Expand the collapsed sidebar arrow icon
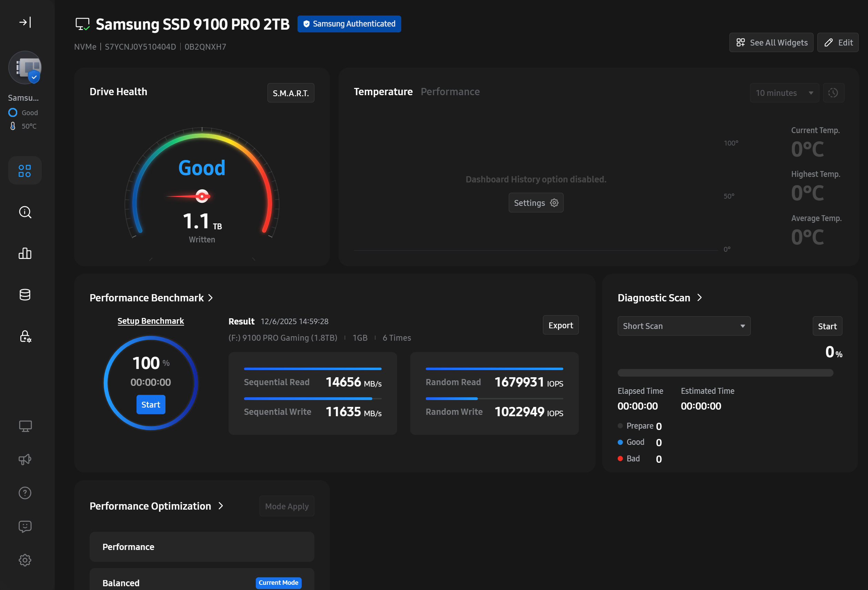This screenshot has height=590, width=868. click(x=25, y=22)
